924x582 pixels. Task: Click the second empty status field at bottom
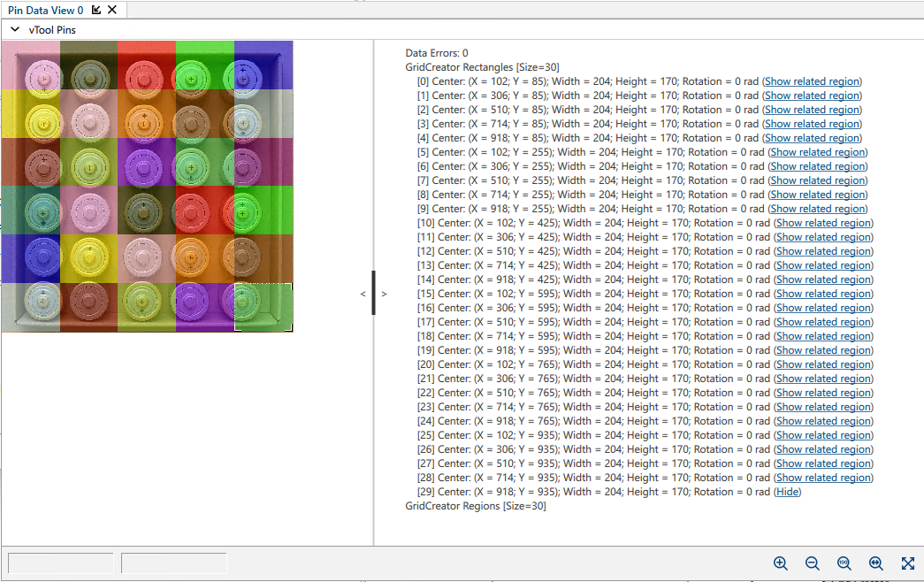(173, 563)
